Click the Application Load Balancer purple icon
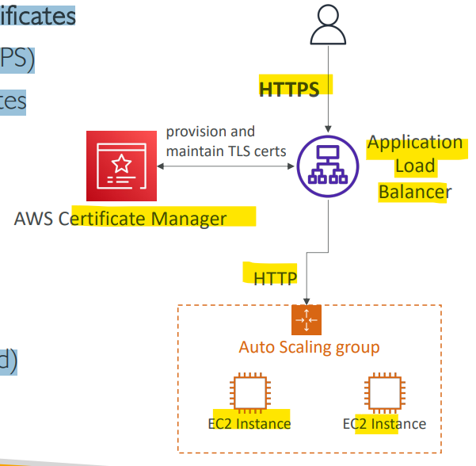The height and width of the screenshot is (466, 476). coord(328,166)
